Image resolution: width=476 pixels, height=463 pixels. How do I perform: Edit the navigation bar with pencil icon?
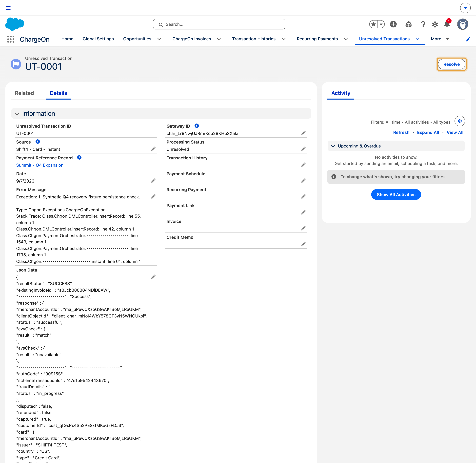(468, 39)
